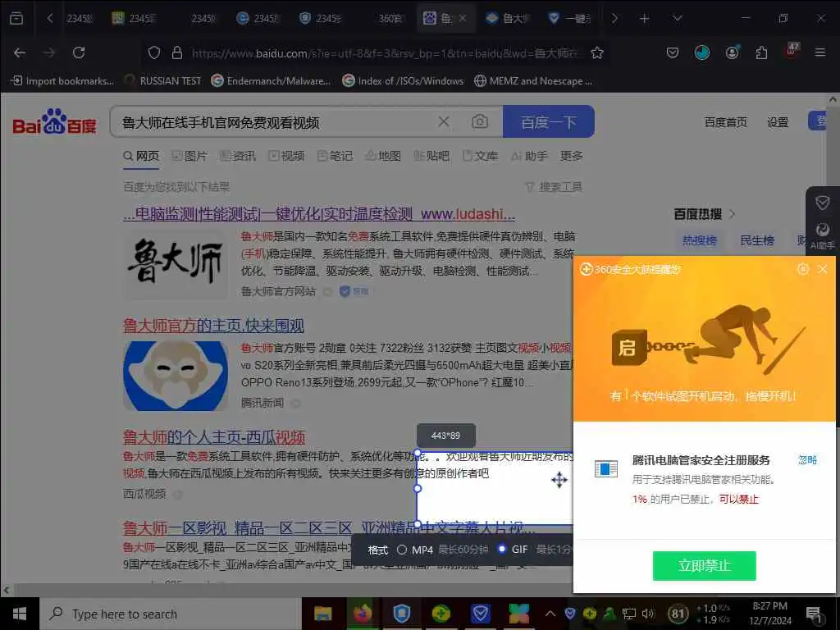The image size is (840, 630).
Task: Select the 笔记 search tab
Action: [335, 156]
